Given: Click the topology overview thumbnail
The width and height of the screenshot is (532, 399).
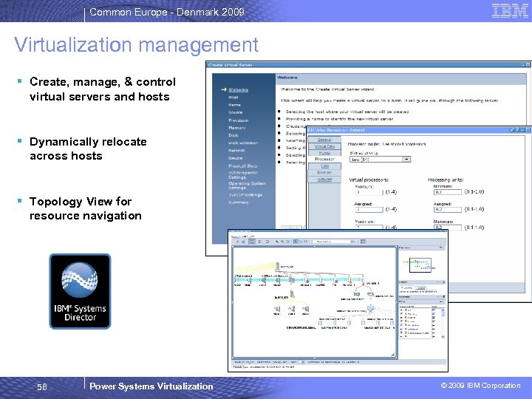Looking at the screenshot, I should [420, 265].
